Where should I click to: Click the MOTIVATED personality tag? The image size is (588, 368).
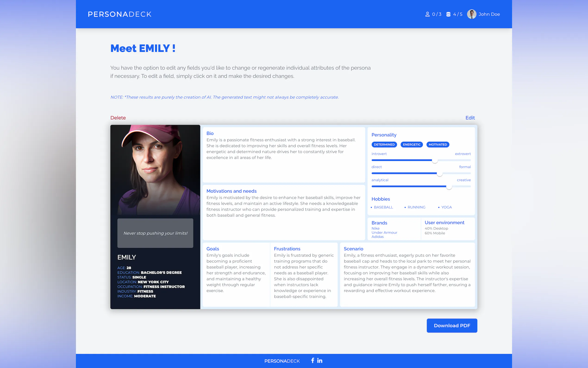438,145
